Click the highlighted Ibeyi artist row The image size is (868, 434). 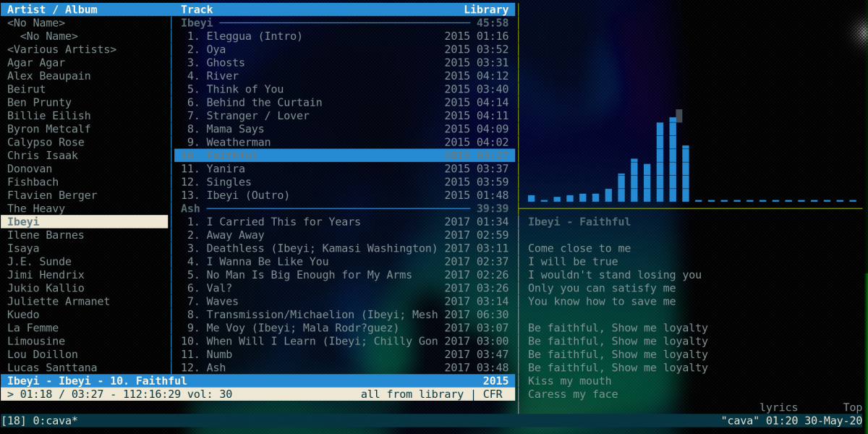(84, 222)
